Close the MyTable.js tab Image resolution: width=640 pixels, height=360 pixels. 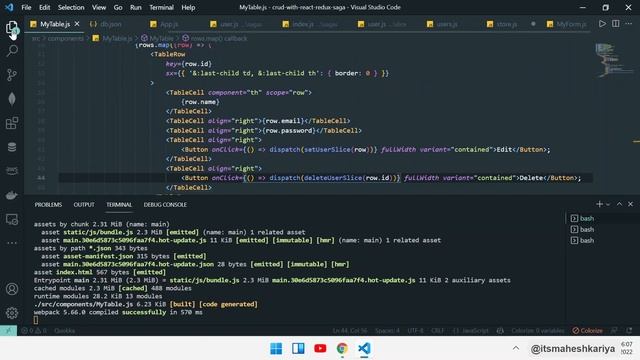pos(77,24)
